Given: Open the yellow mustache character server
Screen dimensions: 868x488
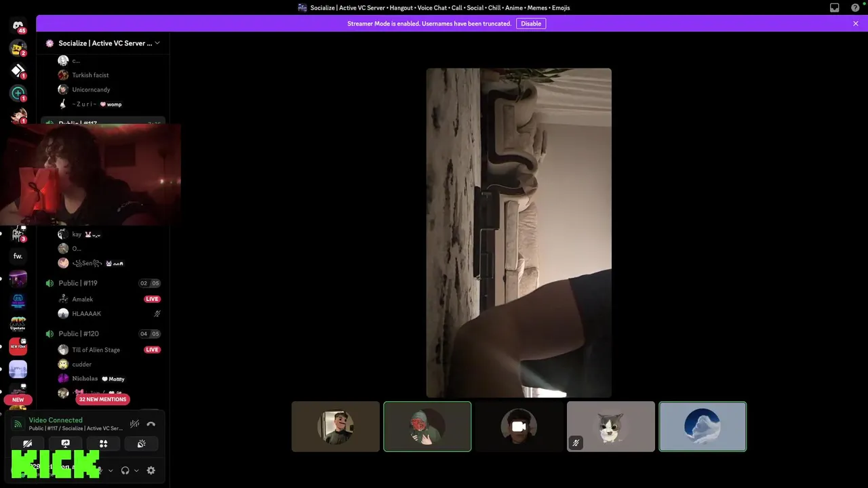Looking at the screenshot, I should (x=18, y=48).
